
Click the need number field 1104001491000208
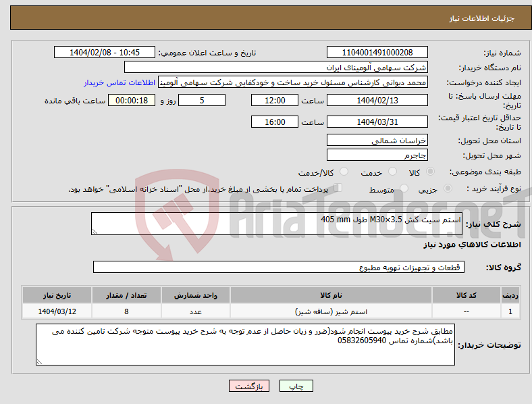(x=377, y=52)
